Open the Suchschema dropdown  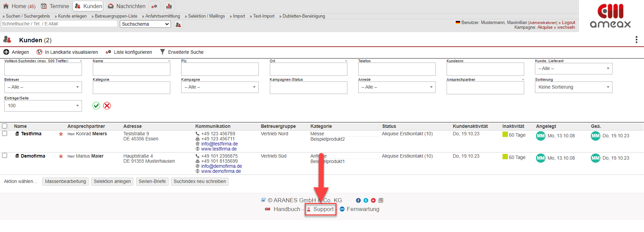[x=145, y=24]
